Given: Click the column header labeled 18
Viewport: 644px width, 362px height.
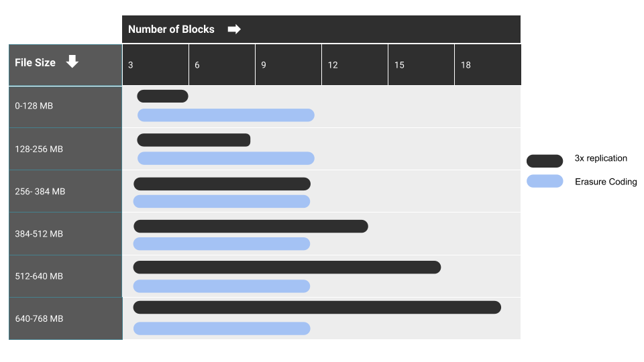Looking at the screenshot, I should tap(466, 65).
